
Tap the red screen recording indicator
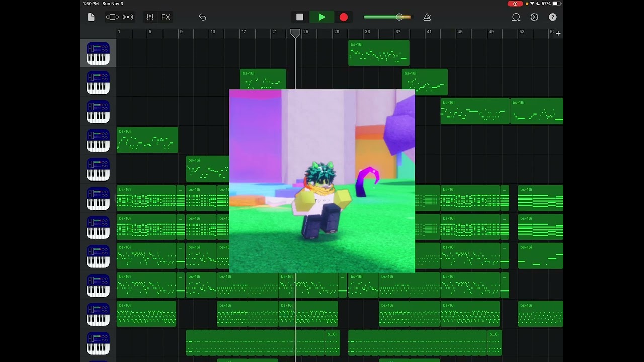pyautogui.click(x=515, y=4)
